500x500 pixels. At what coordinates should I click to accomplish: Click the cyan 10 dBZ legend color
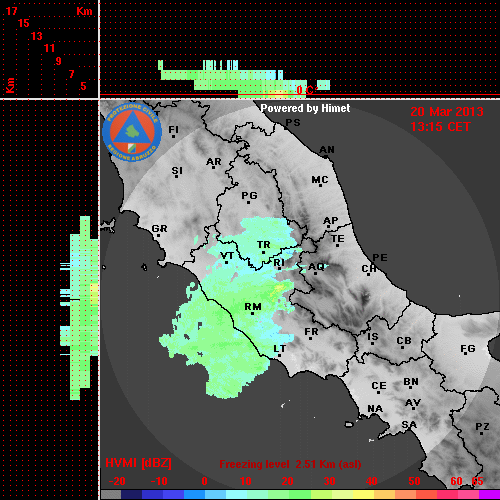(x=237, y=494)
